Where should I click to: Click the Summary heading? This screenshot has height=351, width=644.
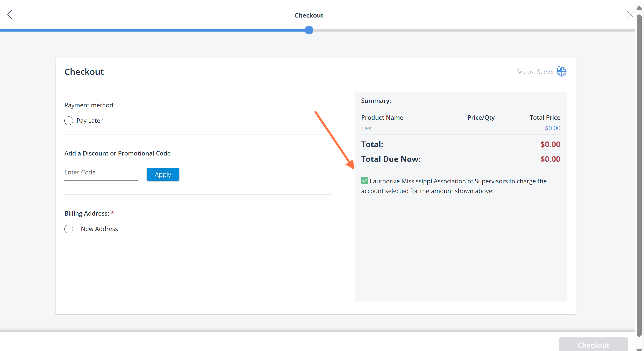tap(376, 101)
